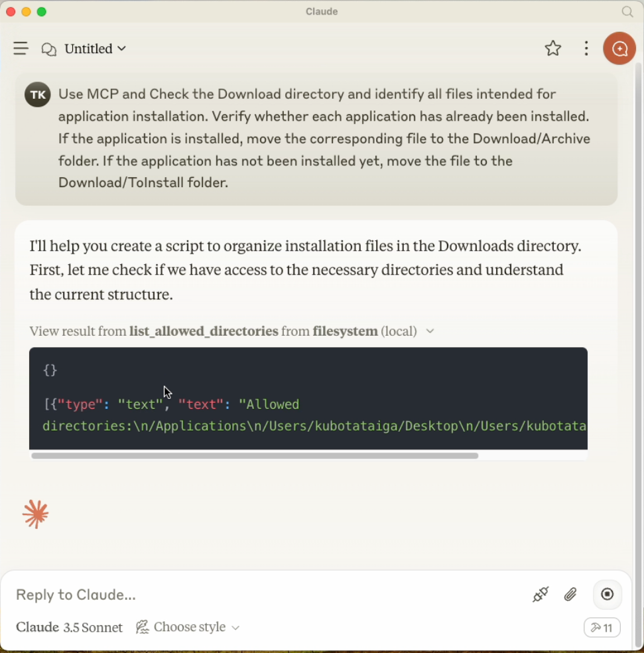Screen dimensions: 644x653
Task: Expand the Untitled chat title dropdown
Action: (x=95, y=48)
